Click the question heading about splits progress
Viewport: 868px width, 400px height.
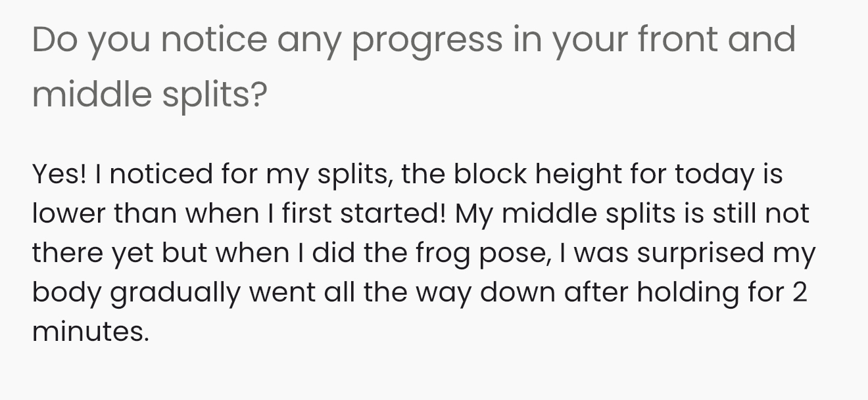pos(413,66)
